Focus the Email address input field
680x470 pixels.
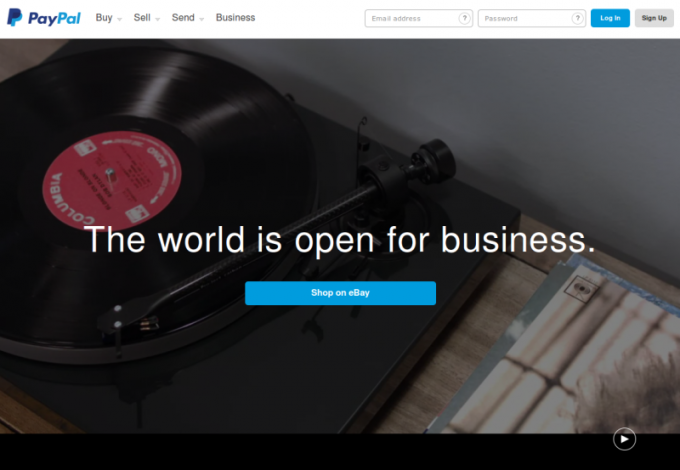(x=419, y=18)
